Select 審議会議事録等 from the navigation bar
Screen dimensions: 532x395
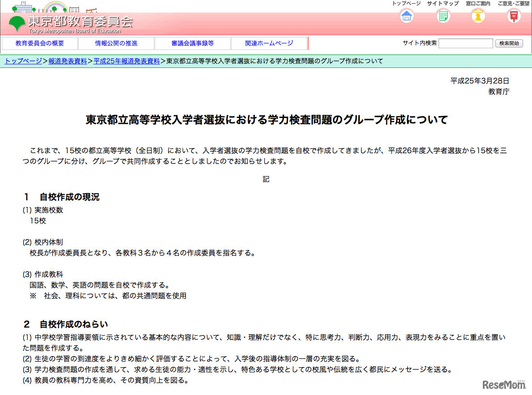192,43
